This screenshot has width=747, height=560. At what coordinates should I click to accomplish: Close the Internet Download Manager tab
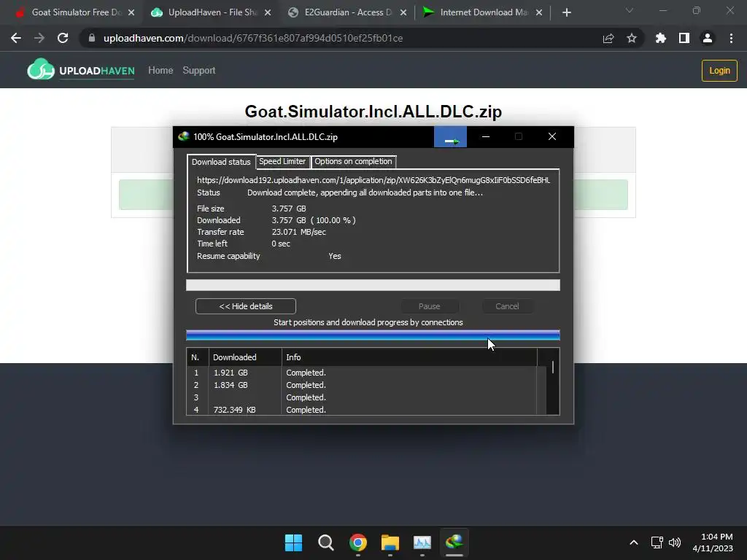click(539, 12)
